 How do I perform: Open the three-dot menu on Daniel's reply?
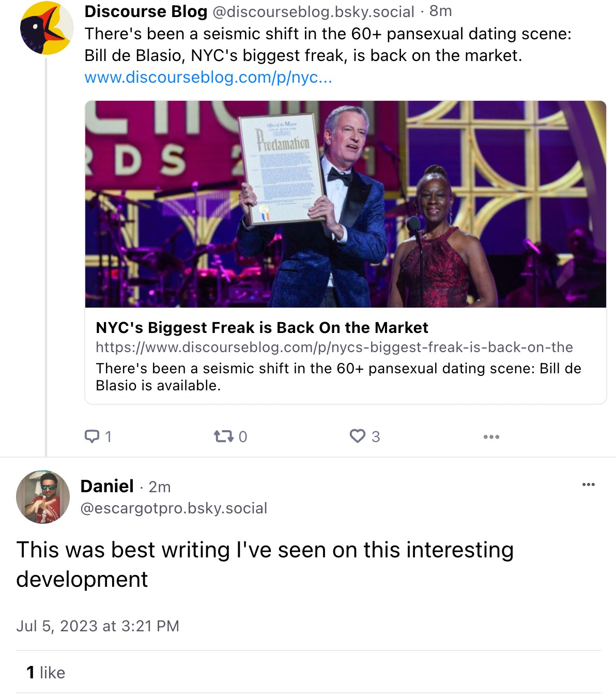click(x=588, y=484)
